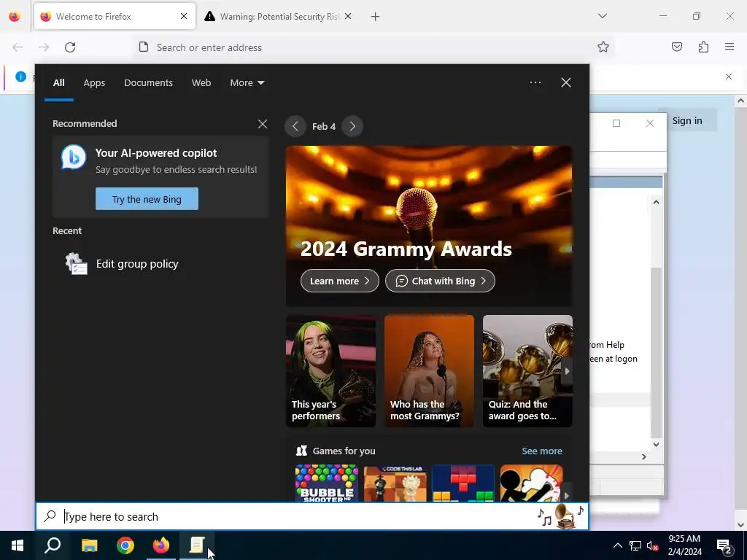Select the Apps search filter tab

(94, 83)
